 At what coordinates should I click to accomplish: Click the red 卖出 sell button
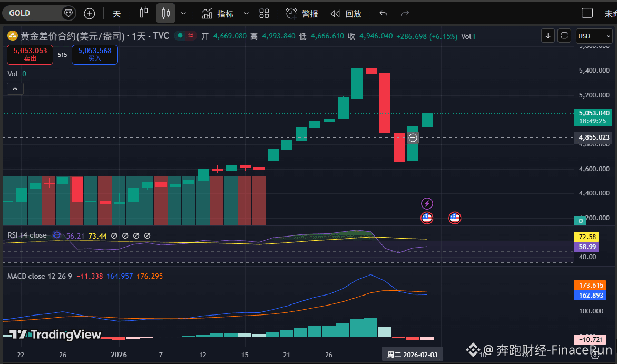point(30,55)
